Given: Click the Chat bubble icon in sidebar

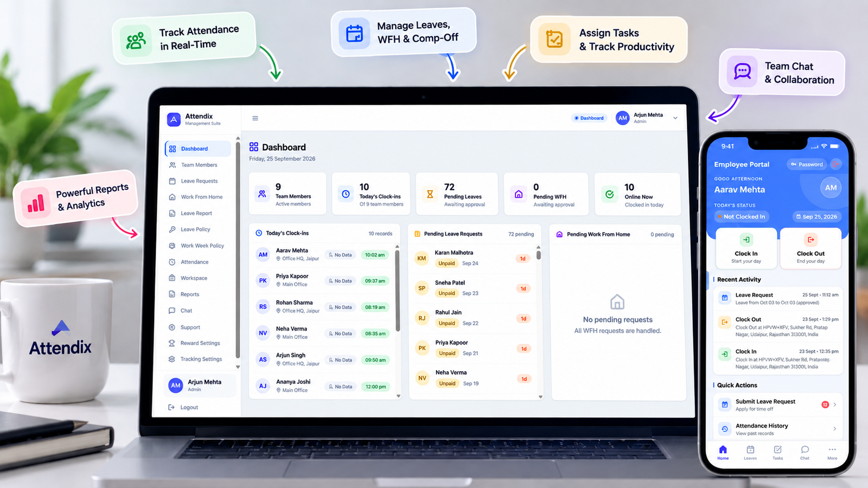Looking at the screenshot, I should 172,311.
